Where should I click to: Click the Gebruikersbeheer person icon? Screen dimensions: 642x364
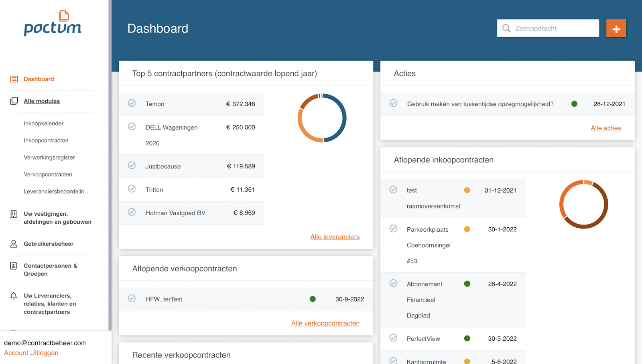coord(14,244)
